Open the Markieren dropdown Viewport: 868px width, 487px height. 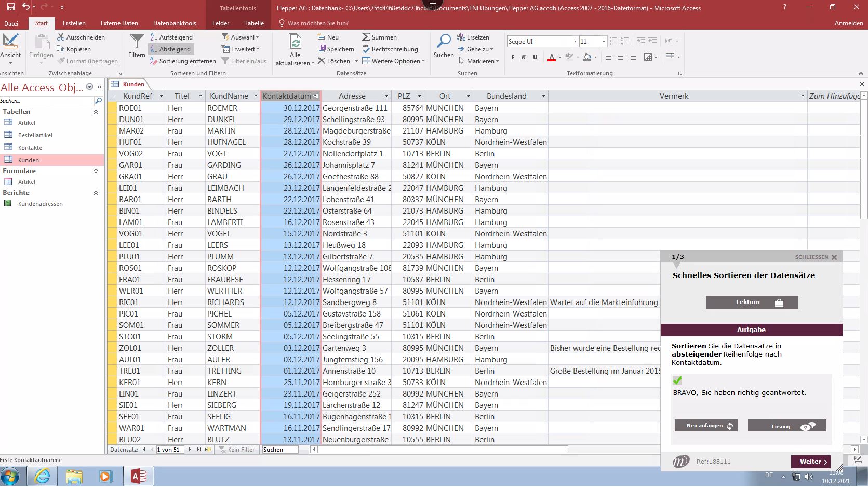(478, 61)
